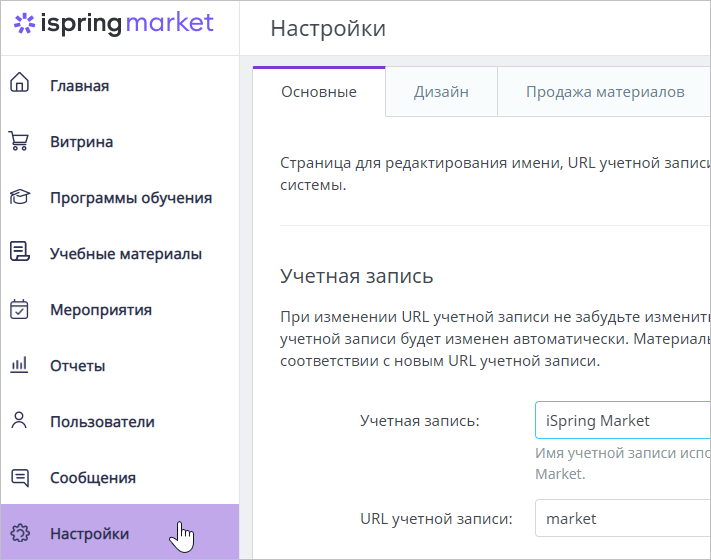Click the calendar icon for Мероприятия
The width and height of the screenshot is (711, 560).
pos(19,309)
